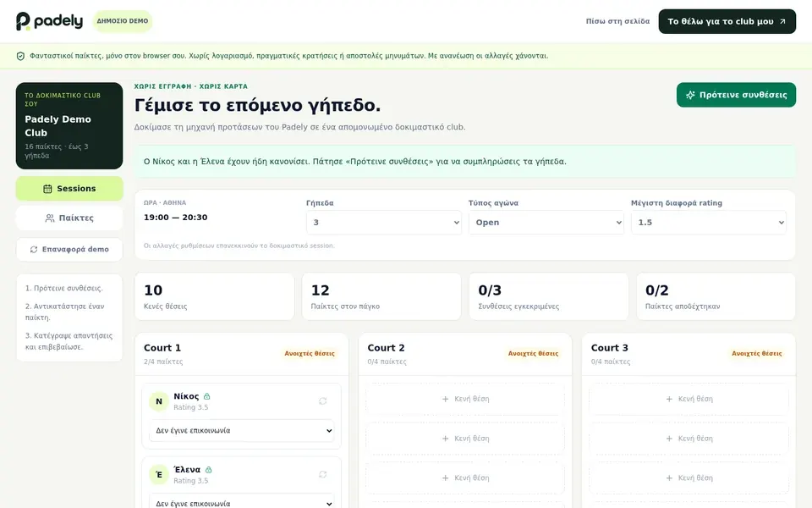The image size is (812, 508).
Task: Click the 10 Κενές θέσεις stat card
Action: point(214,296)
